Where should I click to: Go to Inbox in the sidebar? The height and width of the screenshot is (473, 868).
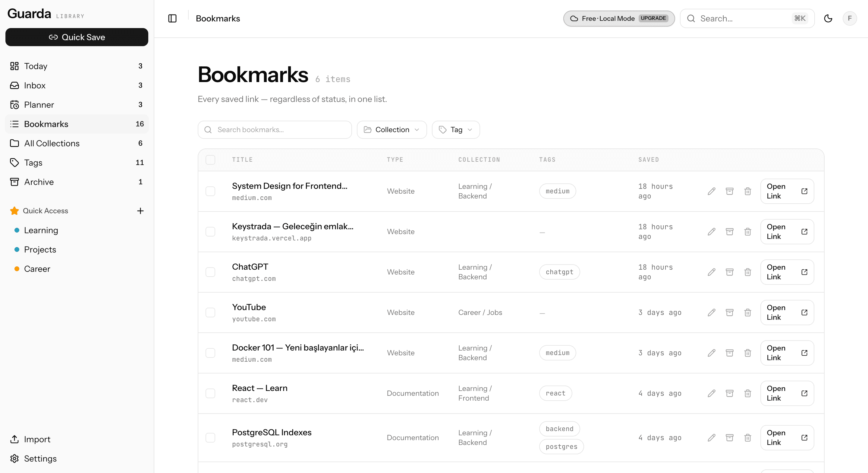click(77, 85)
